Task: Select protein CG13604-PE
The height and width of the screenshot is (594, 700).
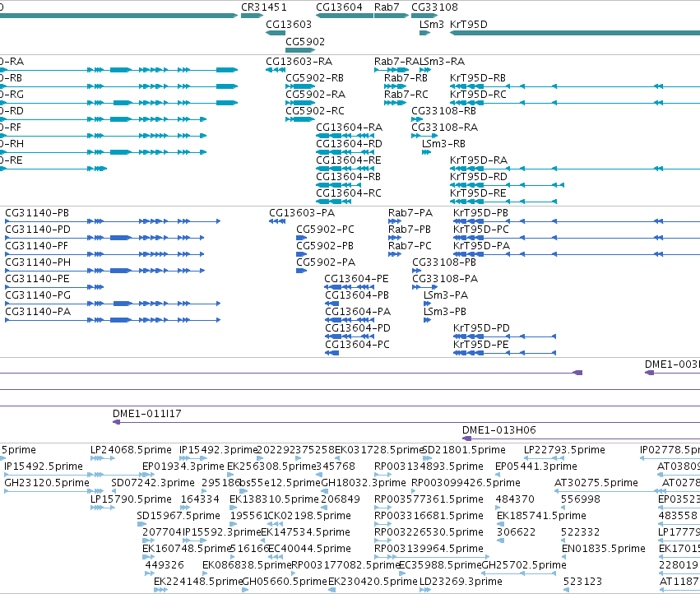Action: (356, 279)
